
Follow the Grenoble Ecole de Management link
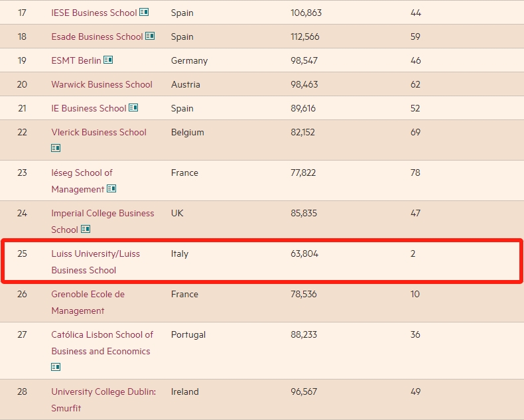coord(88,303)
